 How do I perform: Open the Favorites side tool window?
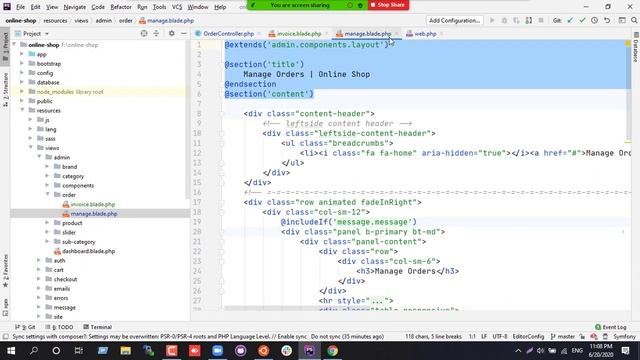click(x=5, y=271)
